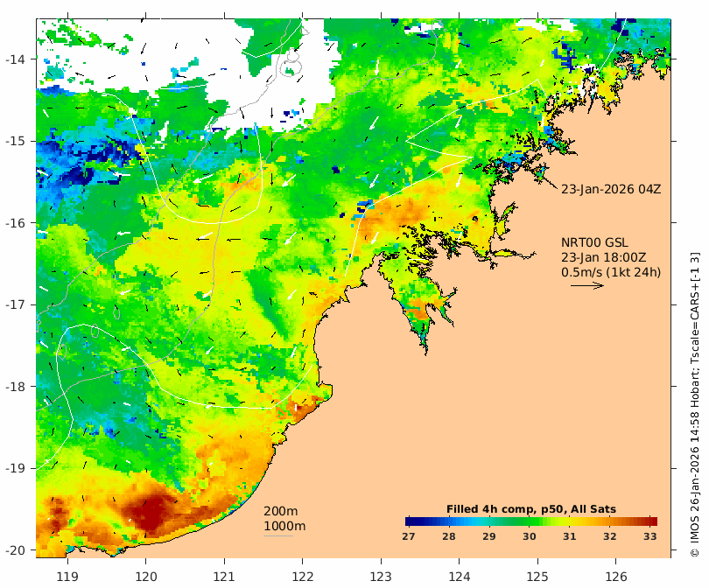Screen dimensions: 709x588
Task: Click the colorbar tick label '31'
Action: point(569,536)
